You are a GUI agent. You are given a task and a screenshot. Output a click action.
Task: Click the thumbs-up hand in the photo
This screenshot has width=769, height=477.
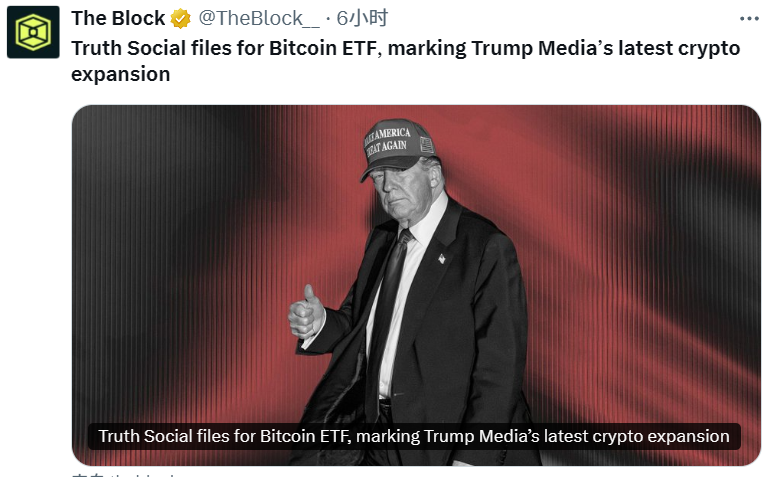(307, 313)
